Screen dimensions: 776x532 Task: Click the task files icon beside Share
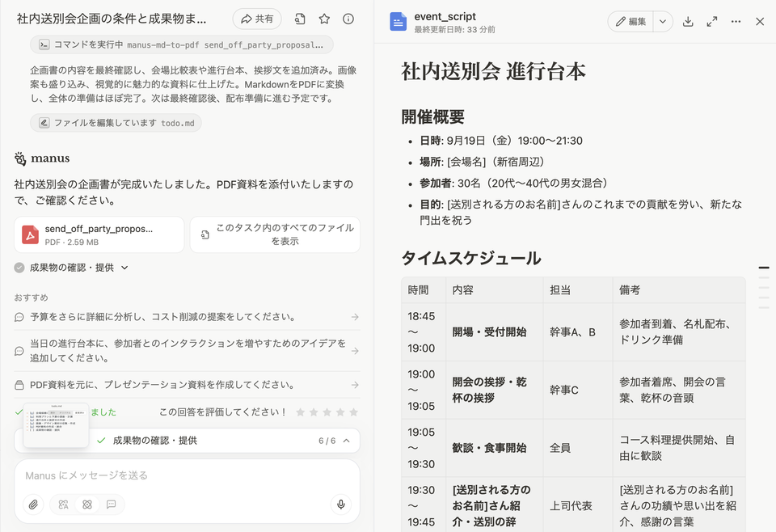point(300,19)
